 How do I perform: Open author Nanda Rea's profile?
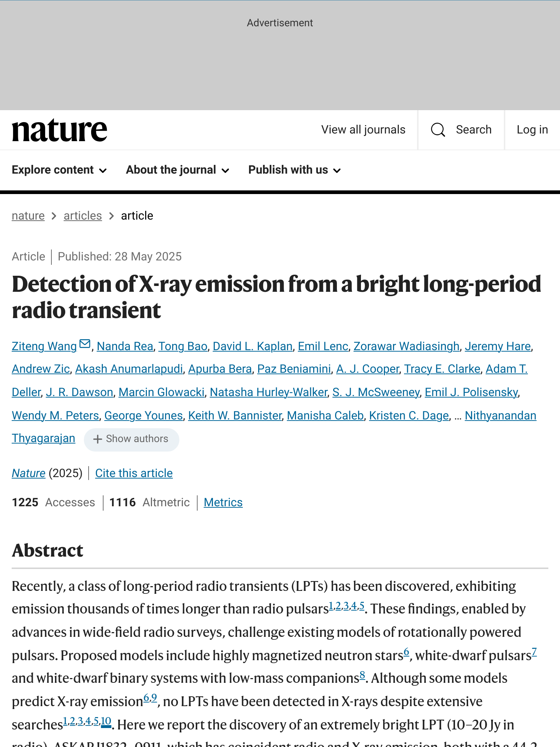pyautogui.click(x=125, y=346)
